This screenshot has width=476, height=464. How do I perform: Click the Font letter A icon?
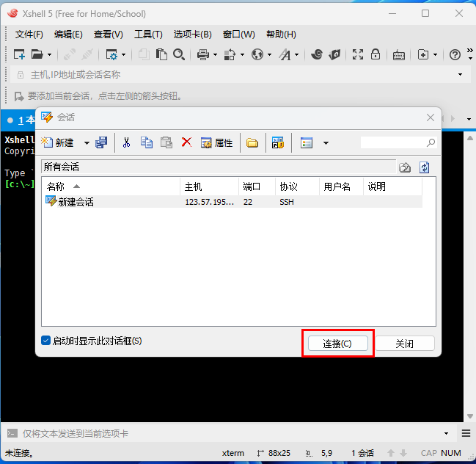[285, 54]
